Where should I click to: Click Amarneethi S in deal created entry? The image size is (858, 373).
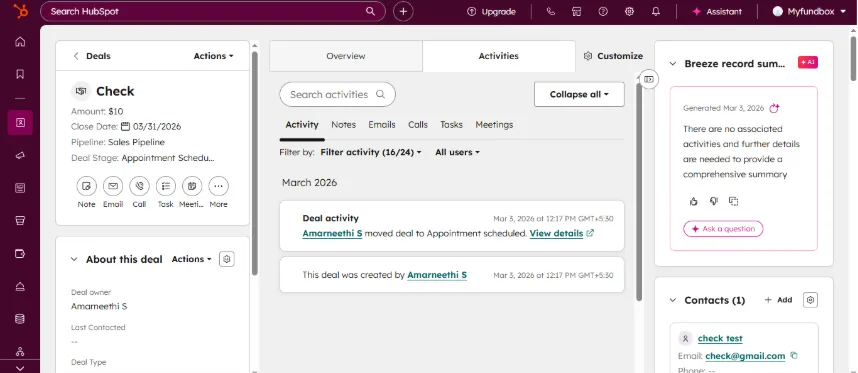(x=437, y=275)
